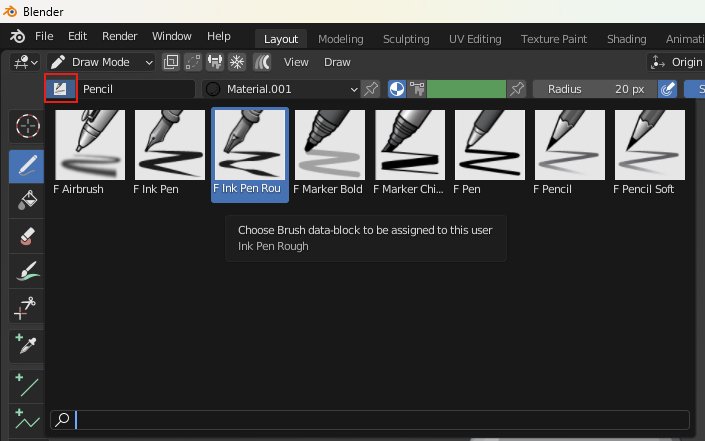The height and width of the screenshot is (441, 705).
Task: Click the Pencil brush name field
Action: click(x=136, y=89)
